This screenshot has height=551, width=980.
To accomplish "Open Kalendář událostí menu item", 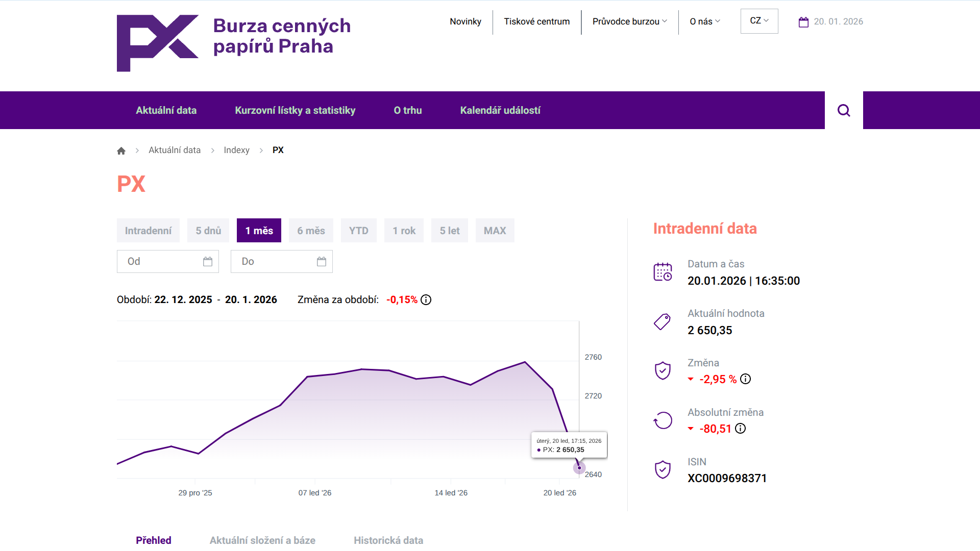I will [x=500, y=110].
